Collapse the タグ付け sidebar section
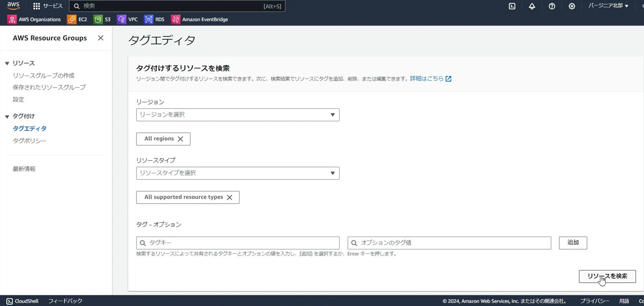The image size is (644, 306). (7, 117)
